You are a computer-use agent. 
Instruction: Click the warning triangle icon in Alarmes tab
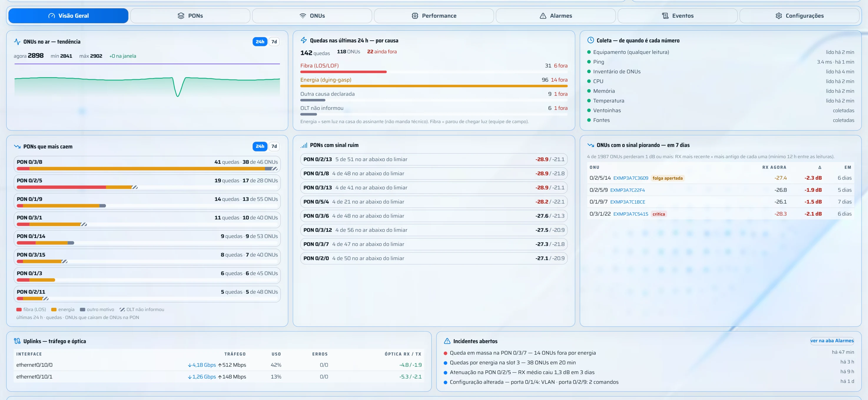coord(543,16)
